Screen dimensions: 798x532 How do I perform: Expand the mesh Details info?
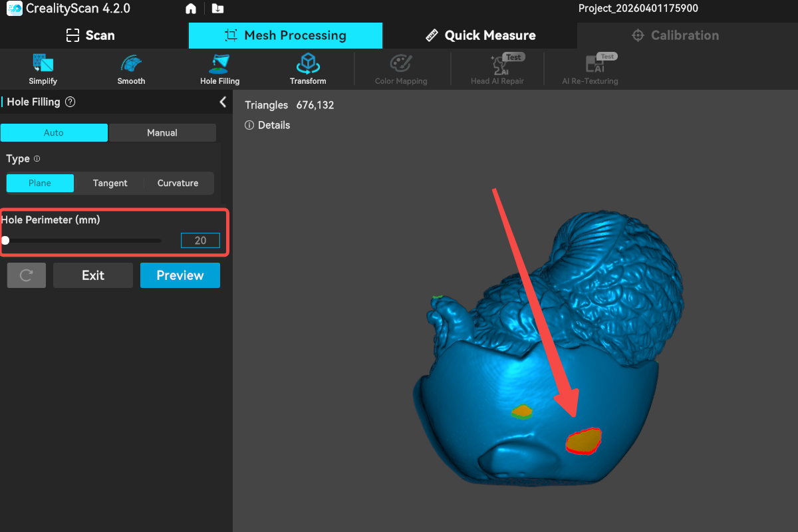[267, 125]
